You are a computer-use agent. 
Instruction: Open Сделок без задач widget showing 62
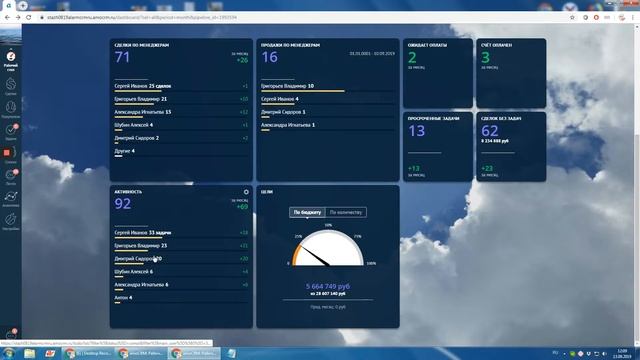[x=511, y=147]
